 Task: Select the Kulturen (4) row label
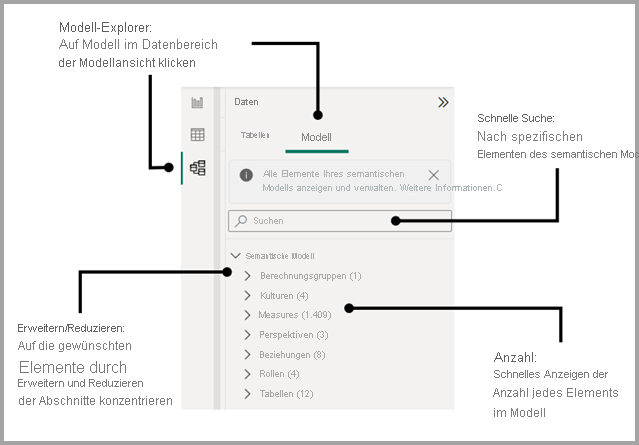[x=284, y=295]
